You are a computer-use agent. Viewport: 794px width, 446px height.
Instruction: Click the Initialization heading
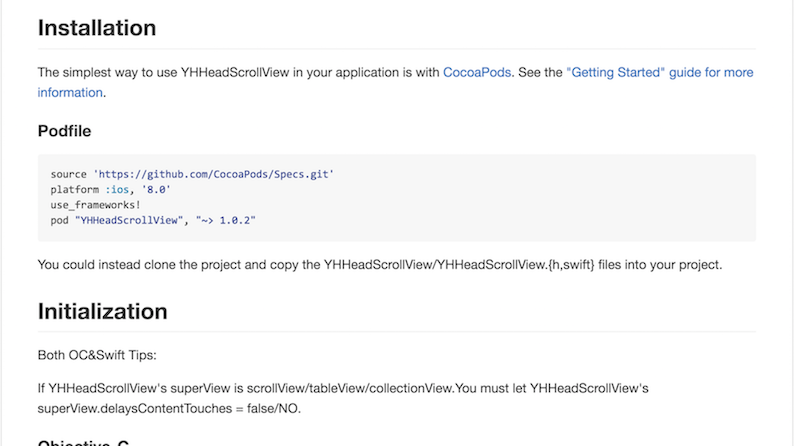(x=102, y=311)
